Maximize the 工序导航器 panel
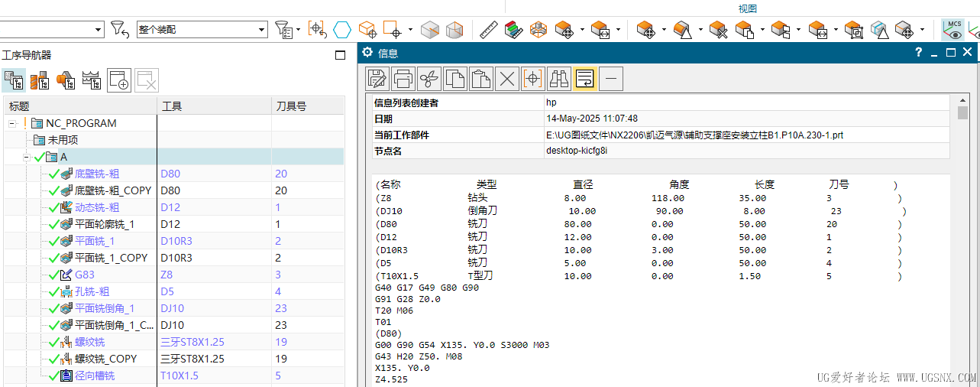980x387 pixels. [x=341, y=55]
